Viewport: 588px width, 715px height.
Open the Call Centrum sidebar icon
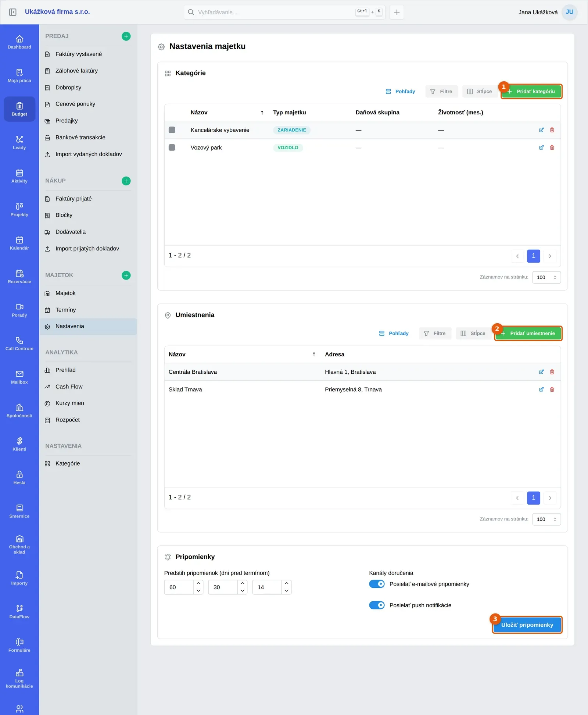(x=19, y=344)
